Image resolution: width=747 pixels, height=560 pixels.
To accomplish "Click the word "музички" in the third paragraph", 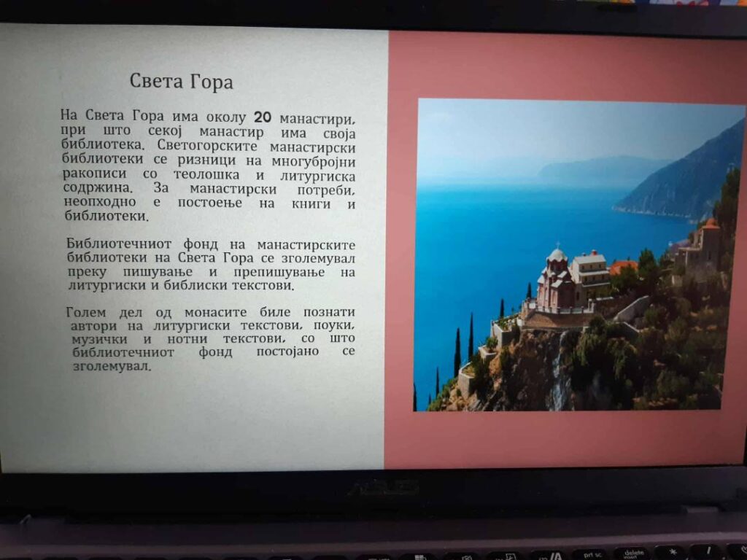I will 100,339.
